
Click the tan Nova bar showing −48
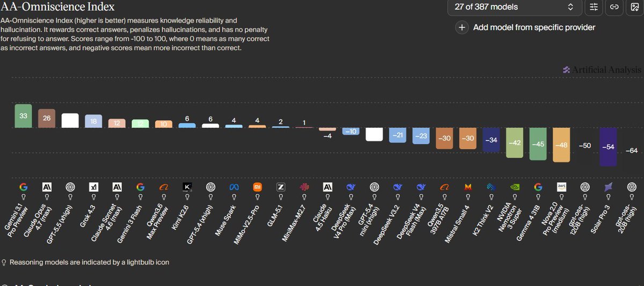(561, 145)
